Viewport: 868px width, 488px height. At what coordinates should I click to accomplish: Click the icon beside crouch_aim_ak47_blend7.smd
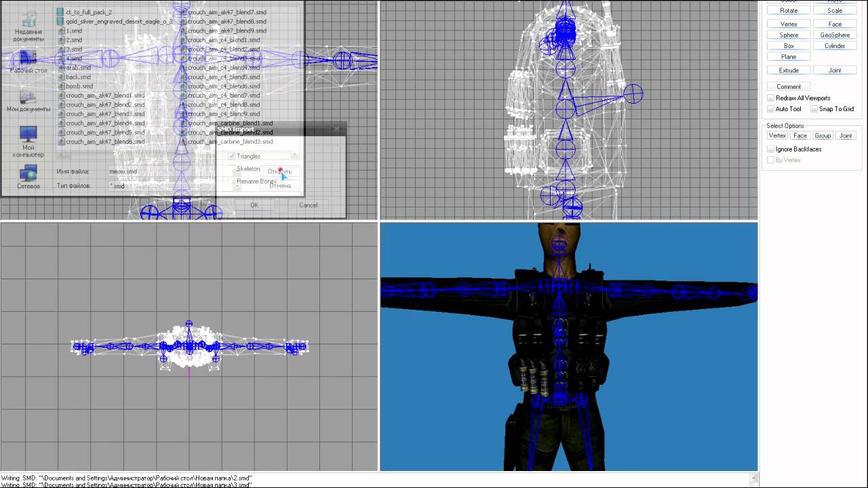click(183, 12)
